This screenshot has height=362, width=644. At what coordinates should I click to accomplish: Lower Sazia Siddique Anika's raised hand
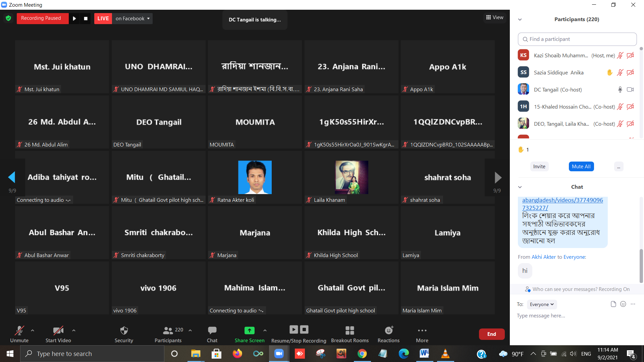pos(610,72)
